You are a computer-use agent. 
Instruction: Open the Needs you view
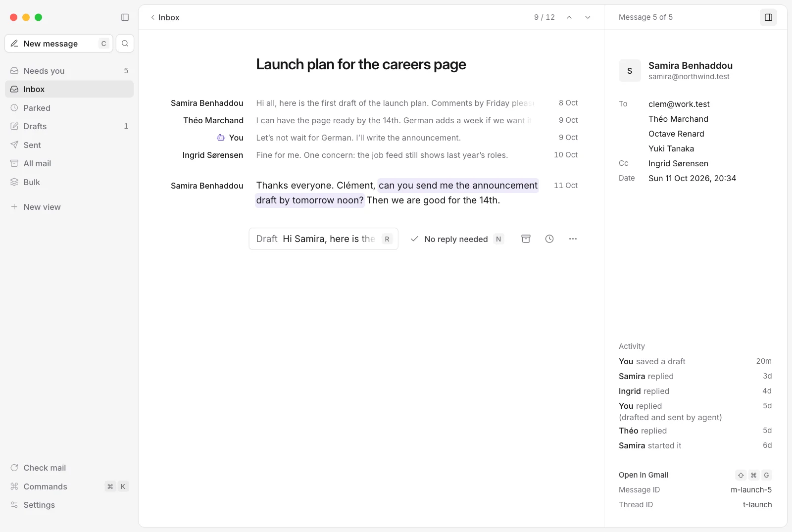pyautogui.click(x=69, y=71)
